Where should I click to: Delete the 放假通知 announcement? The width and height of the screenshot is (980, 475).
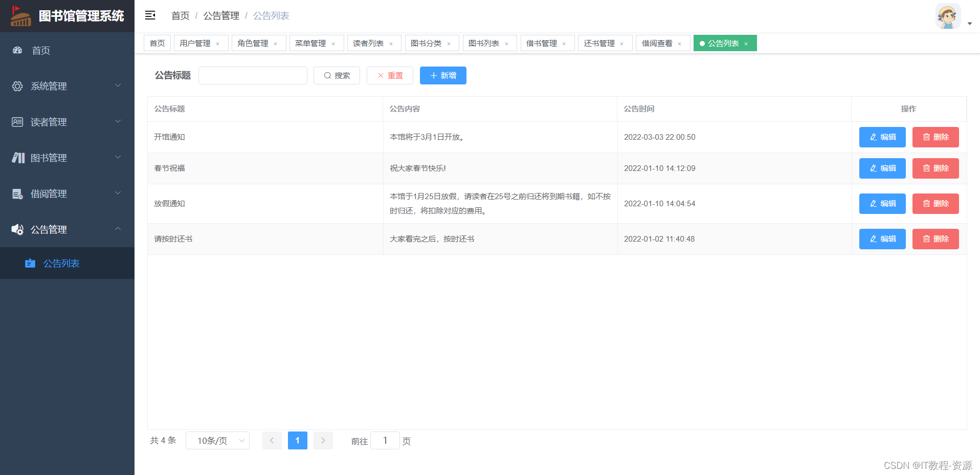[936, 204]
